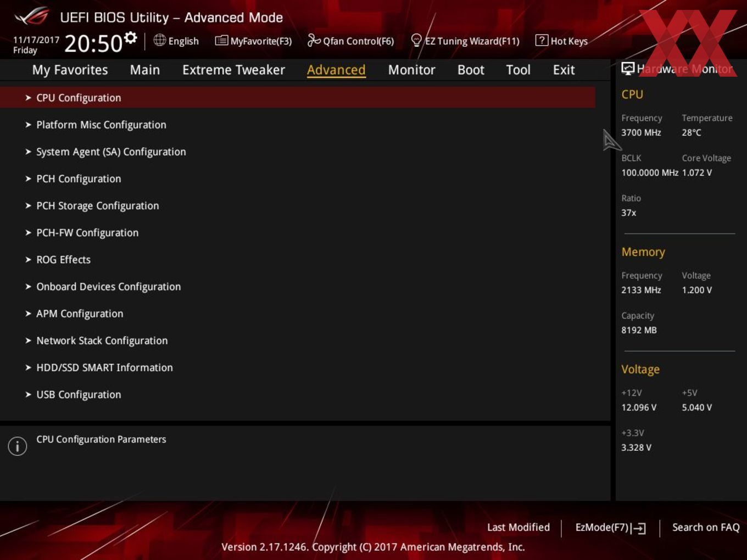Start EZ Tuning Wizard(F11) label
This screenshot has height=560, width=747.
click(x=472, y=41)
